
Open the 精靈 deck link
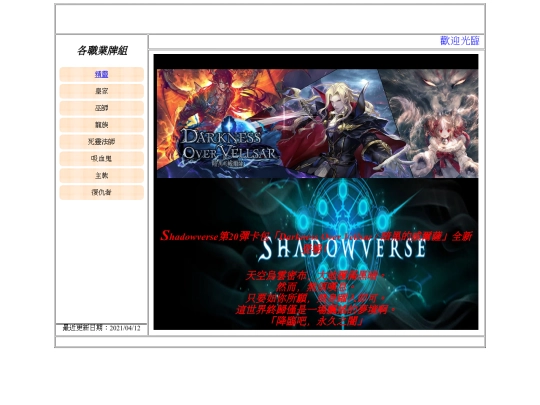click(x=102, y=74)
